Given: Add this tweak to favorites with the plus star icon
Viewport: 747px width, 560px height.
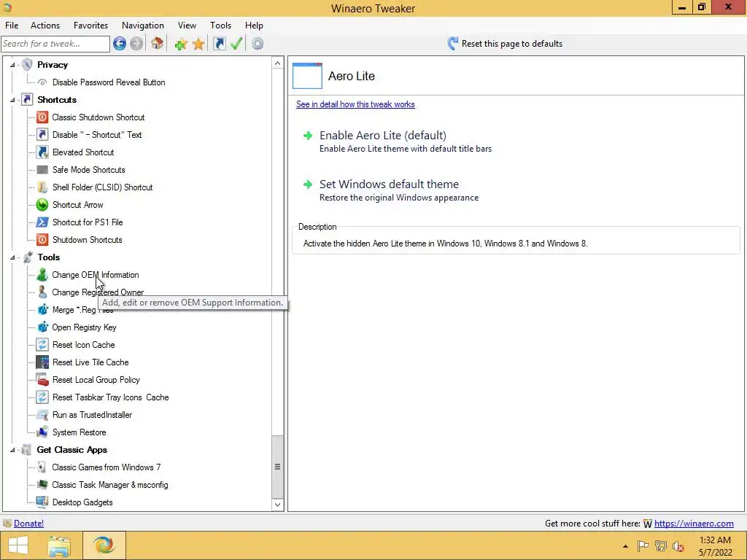Looking at the screenshot, I should click(181, 44).
